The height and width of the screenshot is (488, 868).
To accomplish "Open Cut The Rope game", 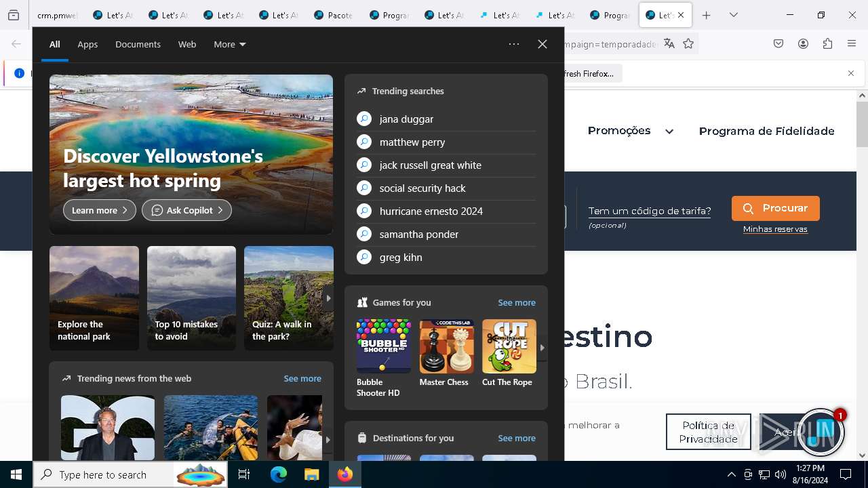I will [509, 353].
